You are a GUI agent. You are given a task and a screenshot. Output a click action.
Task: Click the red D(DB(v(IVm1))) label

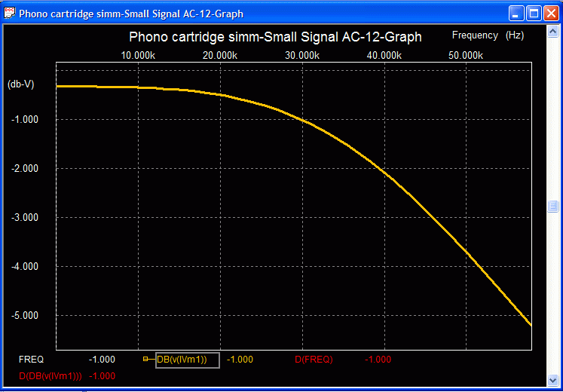click(50, 375)
